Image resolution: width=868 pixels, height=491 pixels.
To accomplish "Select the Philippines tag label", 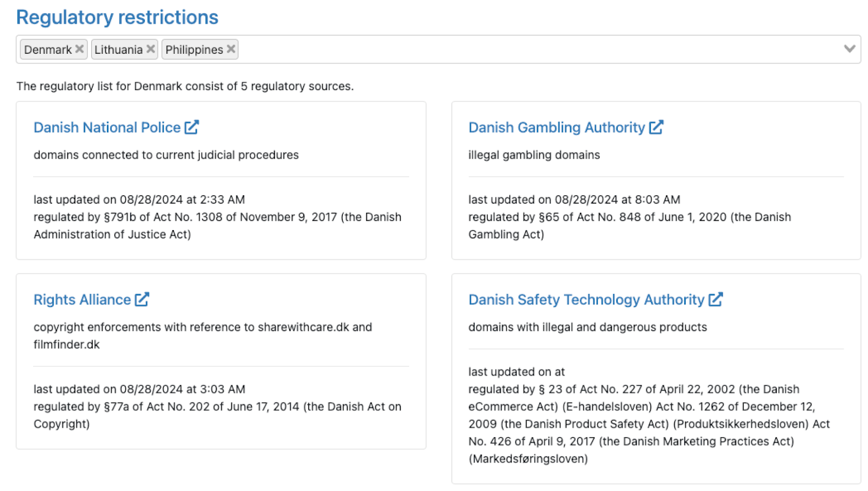I will pyautogui.click(x=194, y=50).
